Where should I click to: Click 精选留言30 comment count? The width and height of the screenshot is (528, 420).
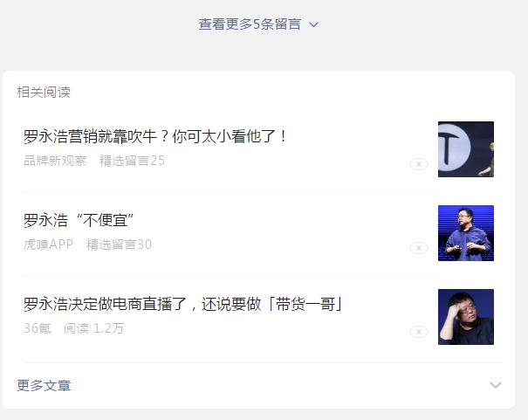(119, 244)
